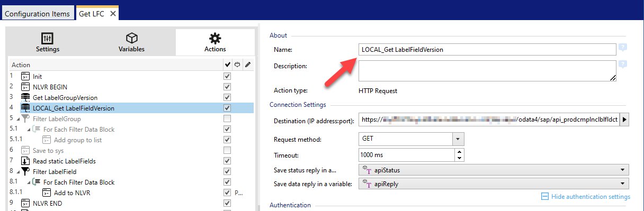Increase the Timeout value with up arrow
Viewport: 644px width, 211px height.
[x=459, y=152]
